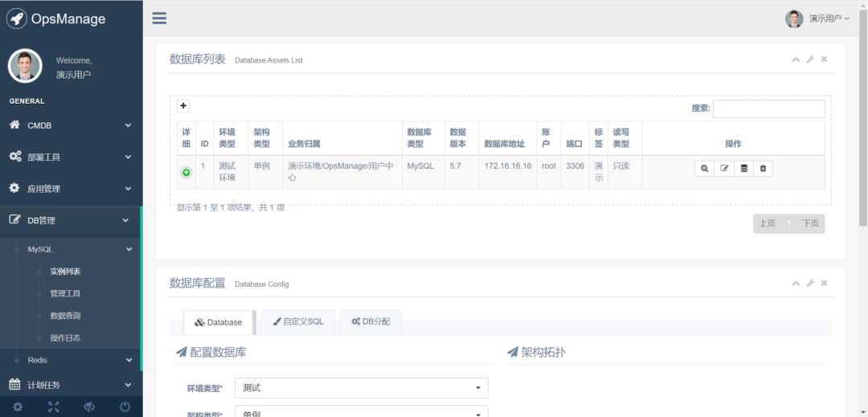Click the power logout icon in sidebar footer
The image size is (868, 417).
tap(125, 407)
